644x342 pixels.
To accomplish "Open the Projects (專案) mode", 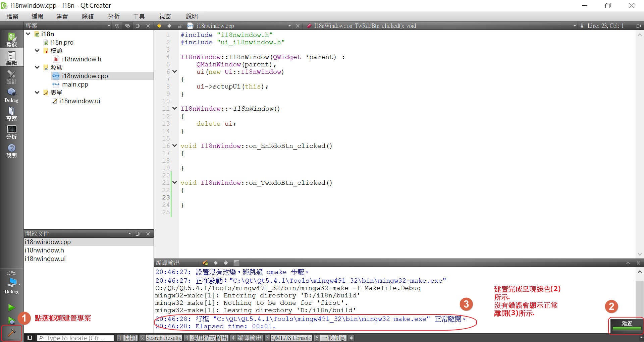I will [x=11, y=113].
